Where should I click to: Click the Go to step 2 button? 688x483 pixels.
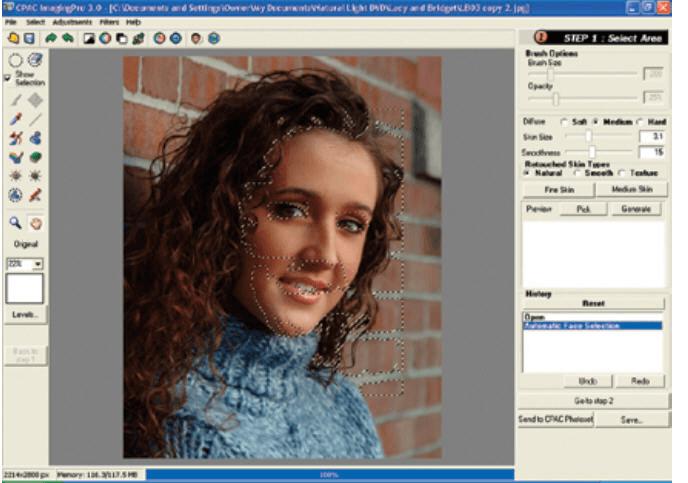click(x=594, y=401)
